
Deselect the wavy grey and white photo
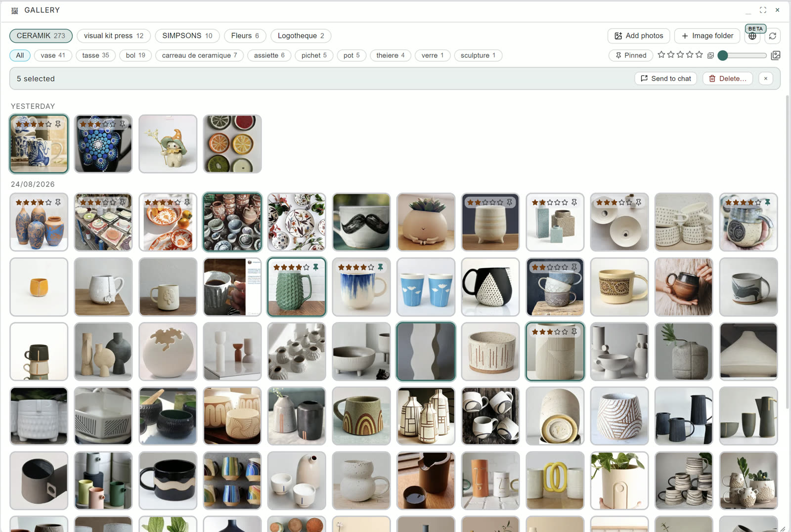426,352
